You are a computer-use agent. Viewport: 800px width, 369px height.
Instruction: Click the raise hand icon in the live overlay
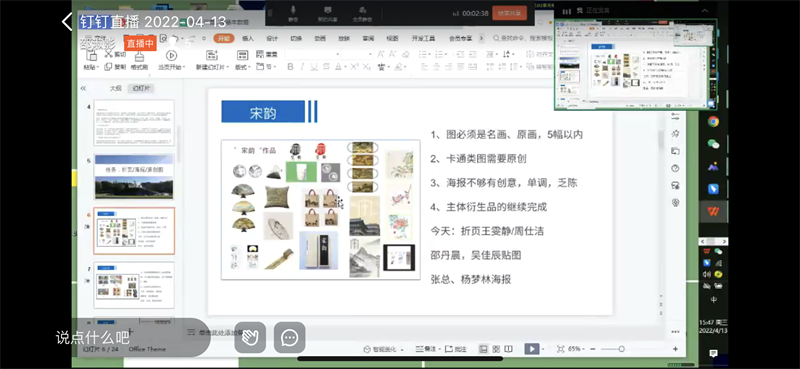tap(250, 337)
